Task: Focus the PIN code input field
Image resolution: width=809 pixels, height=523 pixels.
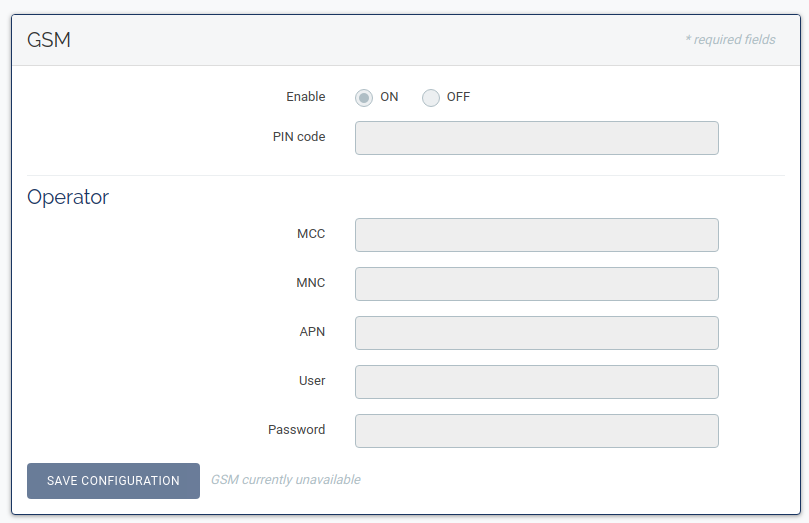Action: pos(536,138)
